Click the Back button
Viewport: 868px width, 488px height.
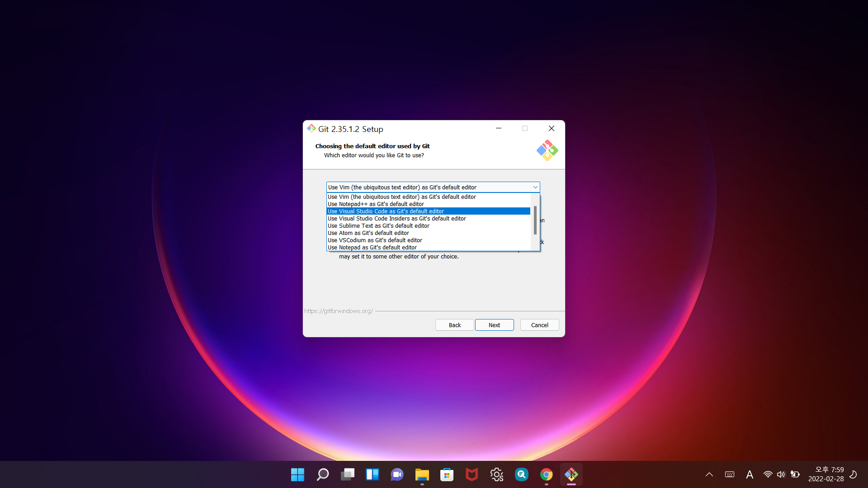[454, 325]
